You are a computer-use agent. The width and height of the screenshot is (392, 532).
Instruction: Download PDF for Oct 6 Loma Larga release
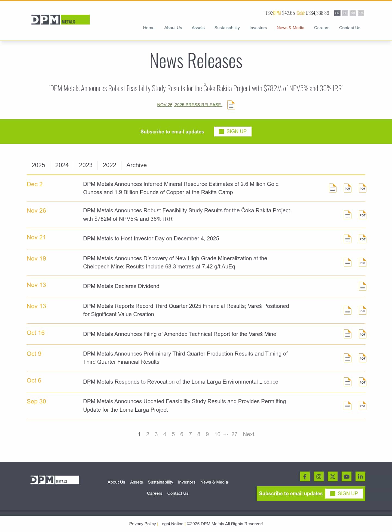363,382
